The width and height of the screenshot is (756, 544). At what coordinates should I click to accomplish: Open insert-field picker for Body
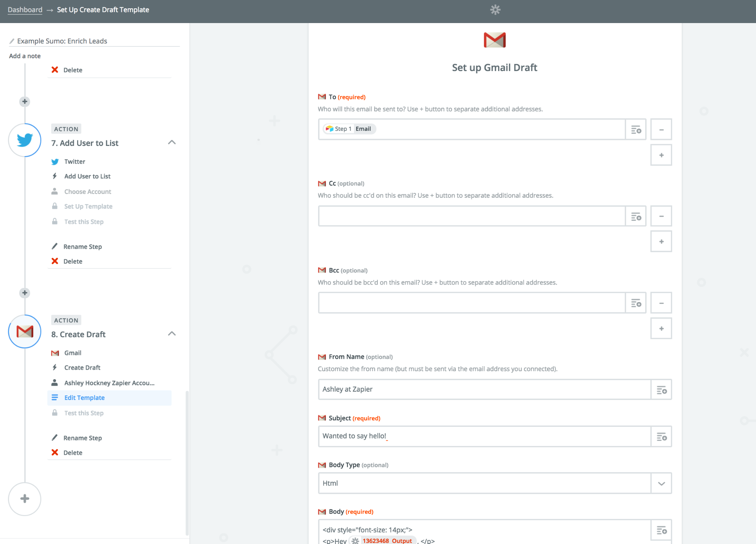[661, 530]
